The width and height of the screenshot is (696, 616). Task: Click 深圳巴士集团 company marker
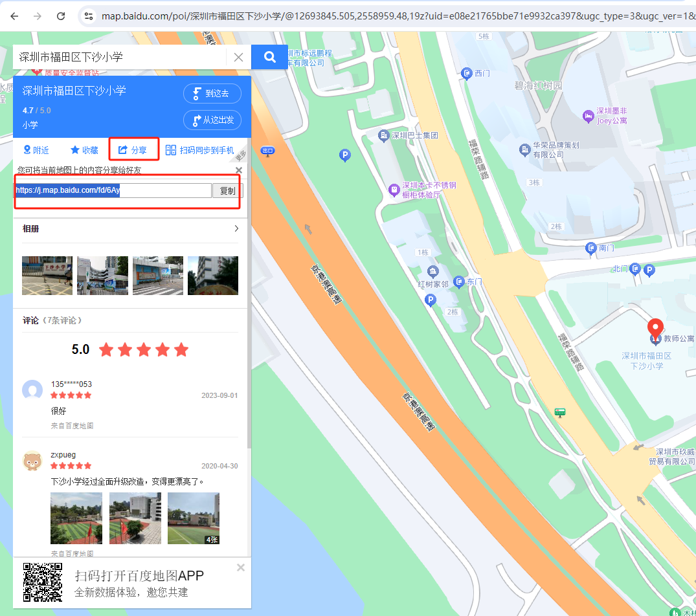pos(383,136)
